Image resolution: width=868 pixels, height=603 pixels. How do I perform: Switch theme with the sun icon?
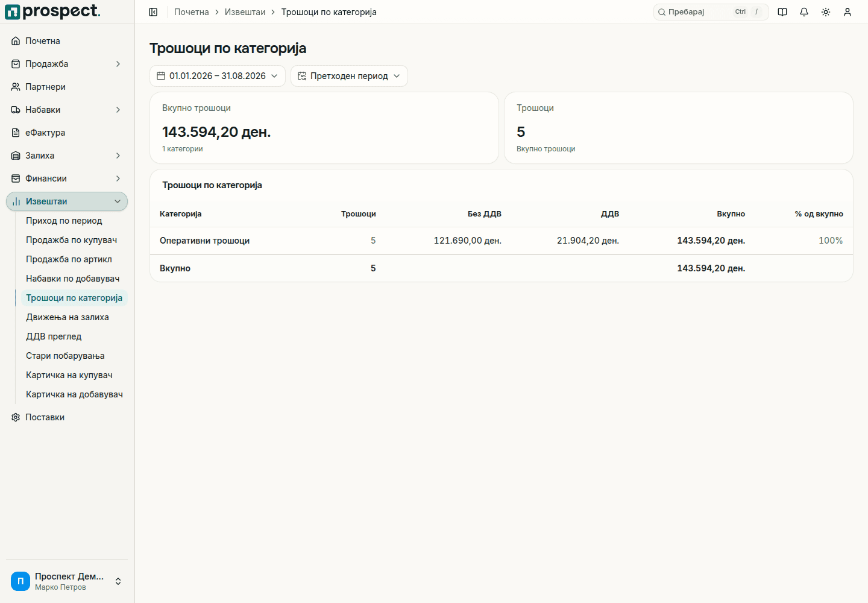point(826,12)
